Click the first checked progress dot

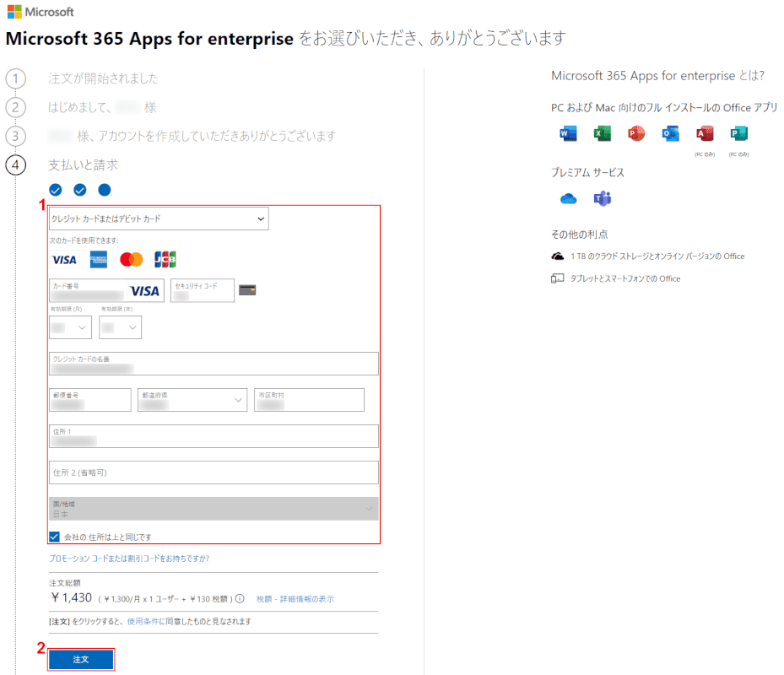(x=56, y=190)
